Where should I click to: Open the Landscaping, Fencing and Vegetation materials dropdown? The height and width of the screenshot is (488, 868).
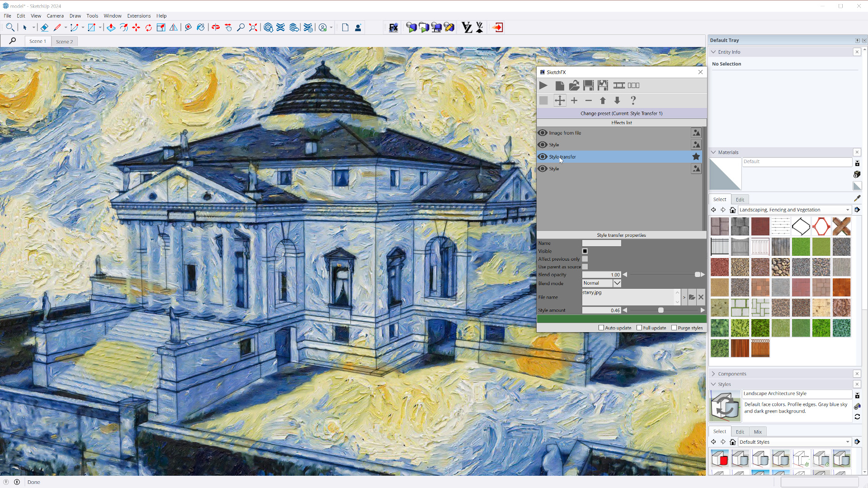794,210
